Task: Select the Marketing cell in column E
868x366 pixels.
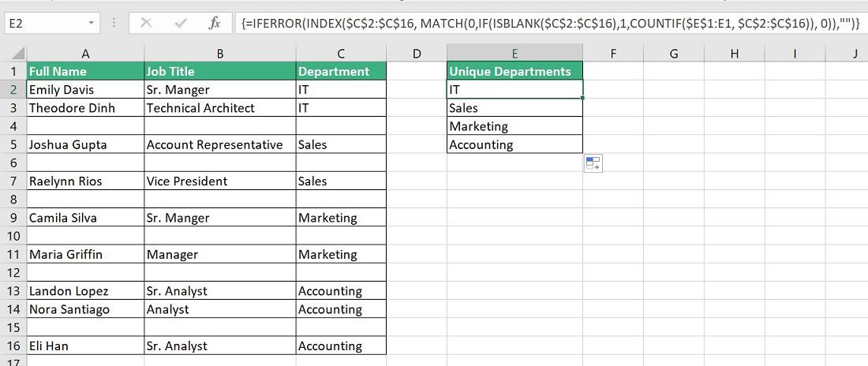Action: click(x=514, y=126)
